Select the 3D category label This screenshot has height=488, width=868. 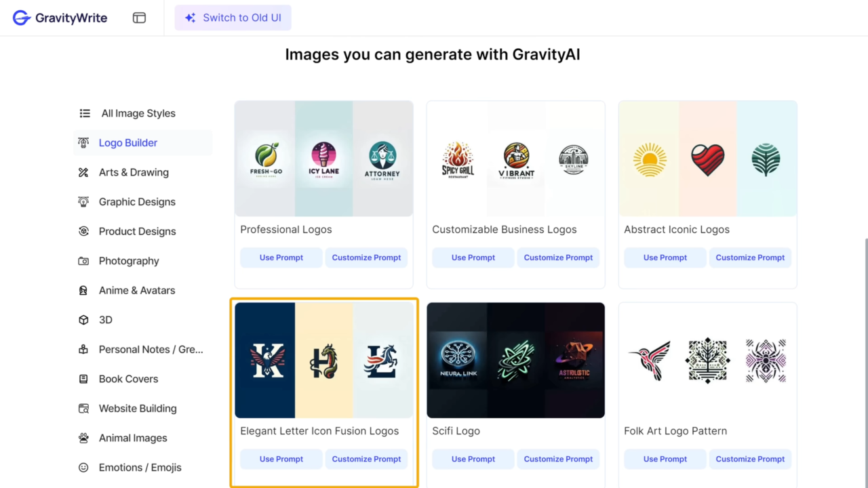point(106,320)
